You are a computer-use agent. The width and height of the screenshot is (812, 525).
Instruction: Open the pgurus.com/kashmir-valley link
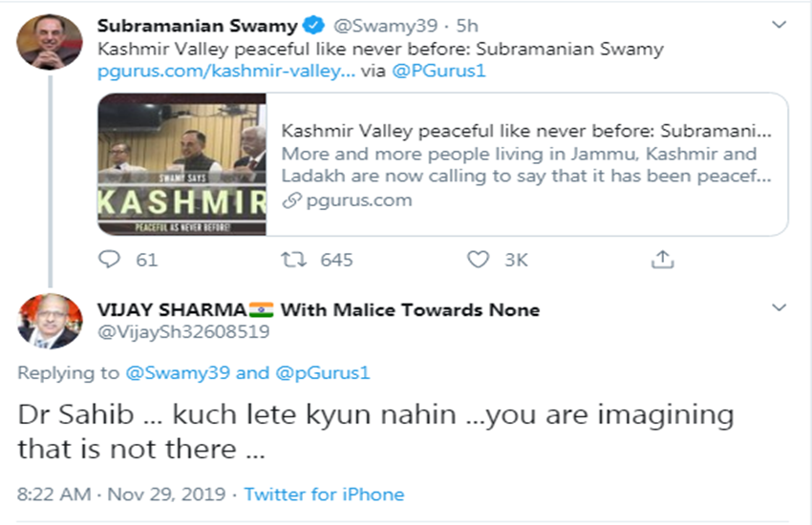(225, 70)
